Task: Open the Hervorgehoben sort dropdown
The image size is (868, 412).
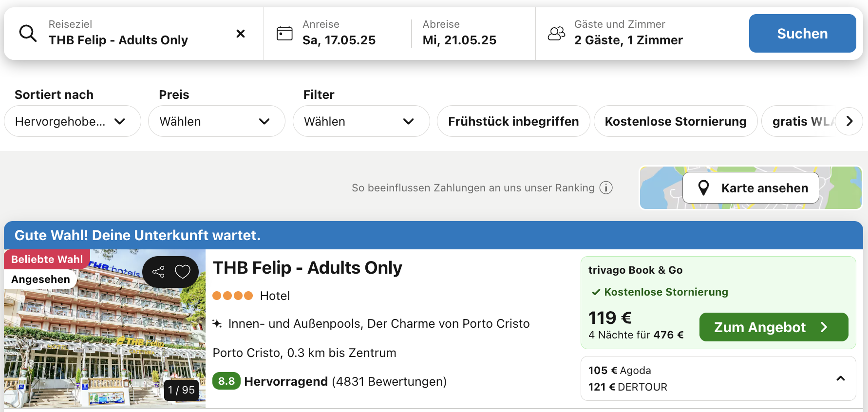Action: (73, 121)
